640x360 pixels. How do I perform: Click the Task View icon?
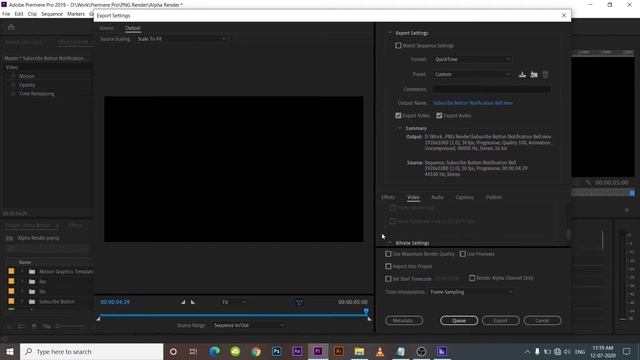pos(193,351)
